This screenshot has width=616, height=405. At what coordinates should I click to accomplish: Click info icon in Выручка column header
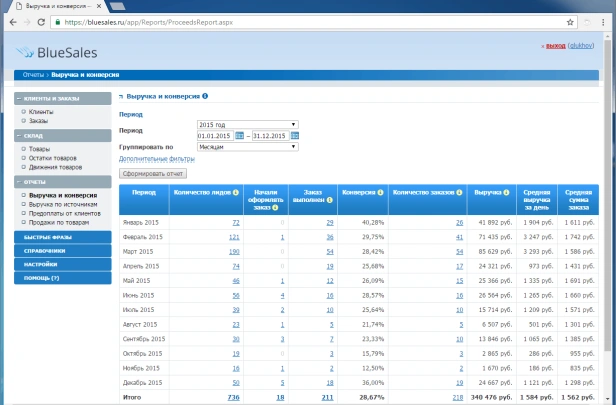point(508,191)
